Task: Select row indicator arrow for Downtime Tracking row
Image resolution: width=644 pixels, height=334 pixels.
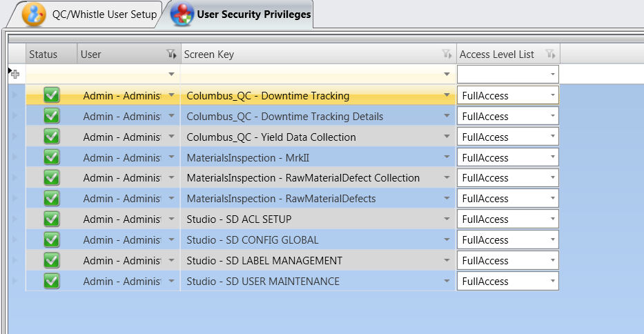Action: point(15,95)
